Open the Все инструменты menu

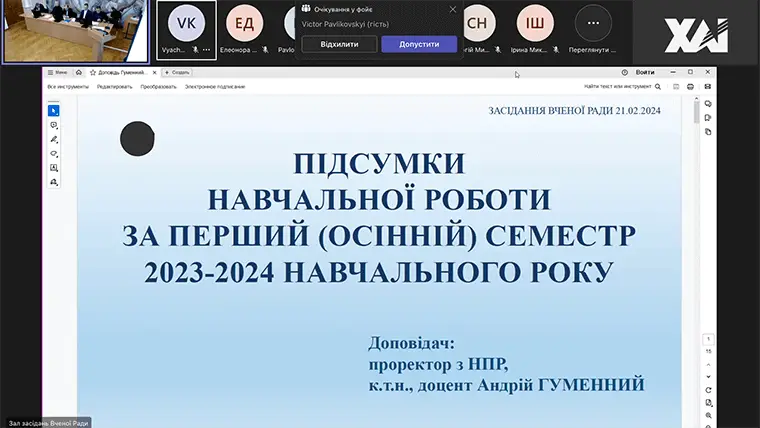[x=68, y=87]
